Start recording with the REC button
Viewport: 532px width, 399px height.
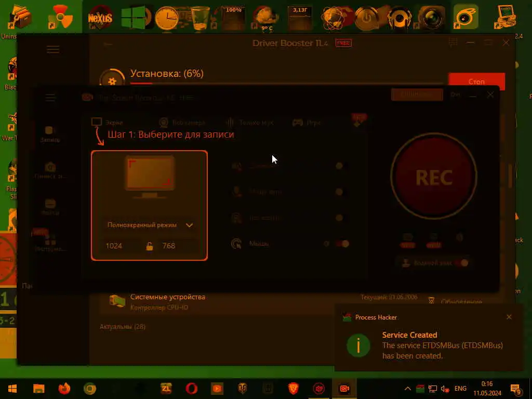434,176
